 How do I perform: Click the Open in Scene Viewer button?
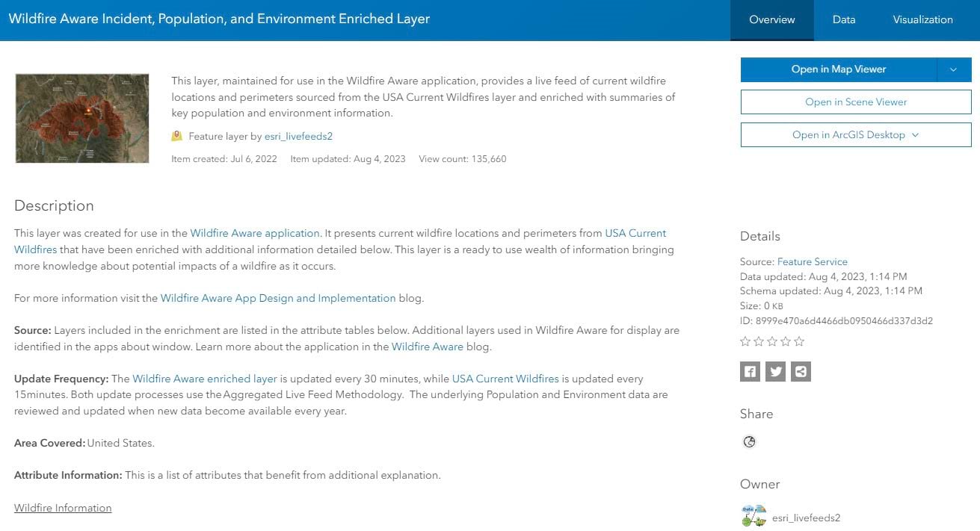pyautogui.click(x=856, y=102)
